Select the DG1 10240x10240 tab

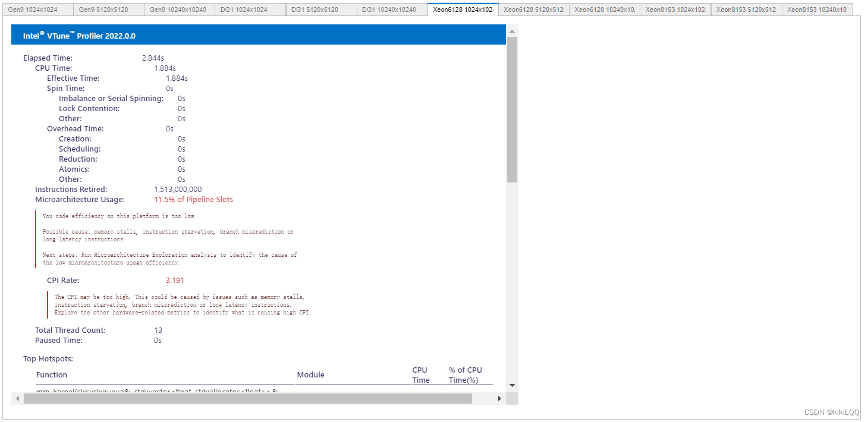(392, 10)
